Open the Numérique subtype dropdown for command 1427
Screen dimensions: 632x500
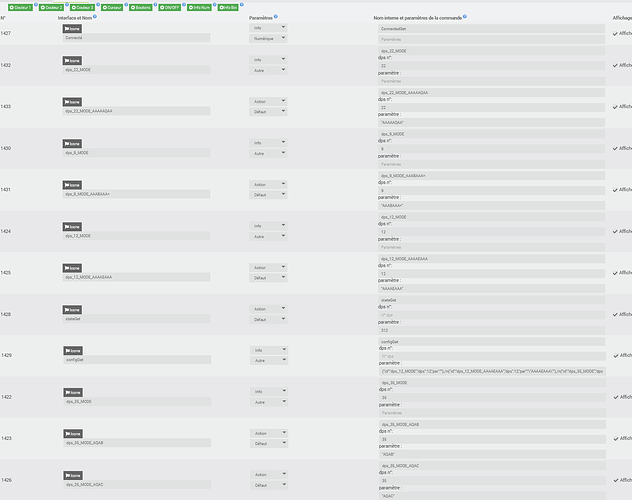(x=268, y=38)
